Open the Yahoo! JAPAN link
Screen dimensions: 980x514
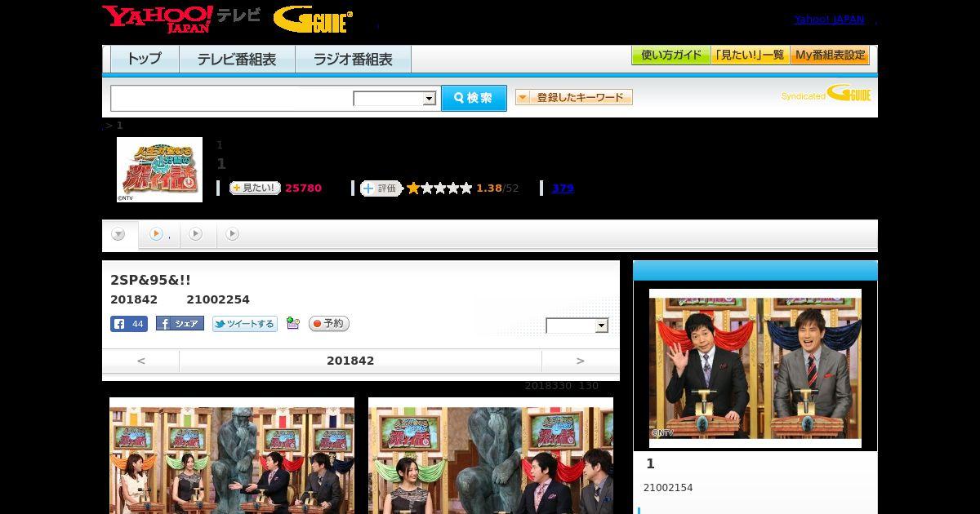coord(829,19)
